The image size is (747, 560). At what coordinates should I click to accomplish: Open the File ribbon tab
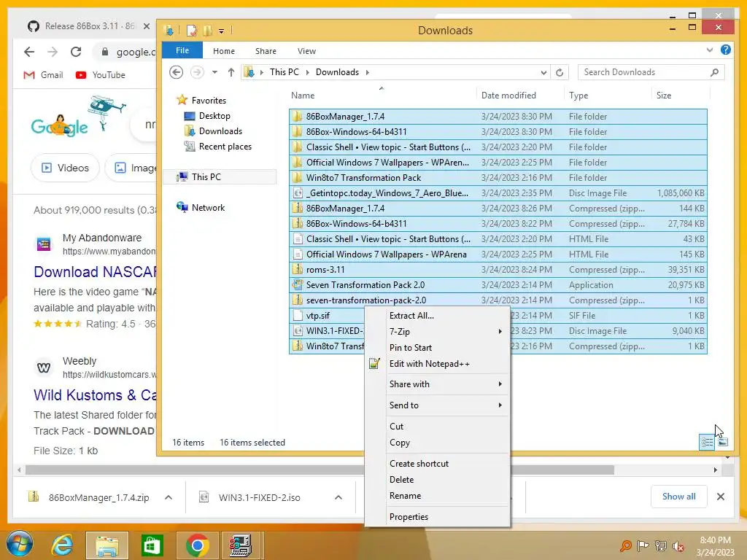point(182,50)
